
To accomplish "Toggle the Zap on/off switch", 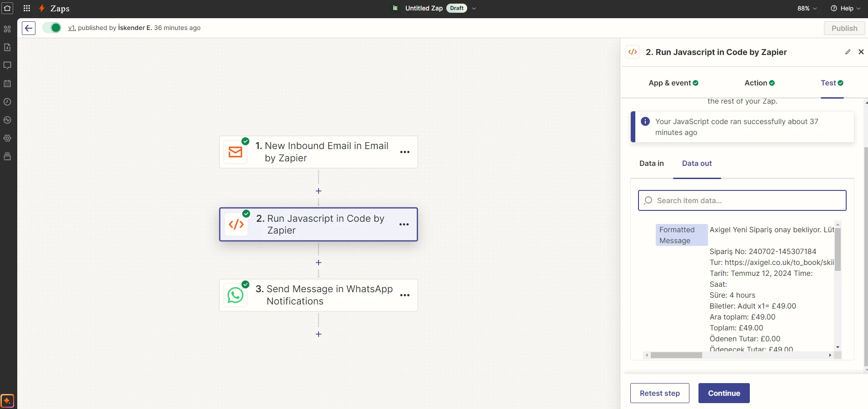I will (x=52, y=28).
